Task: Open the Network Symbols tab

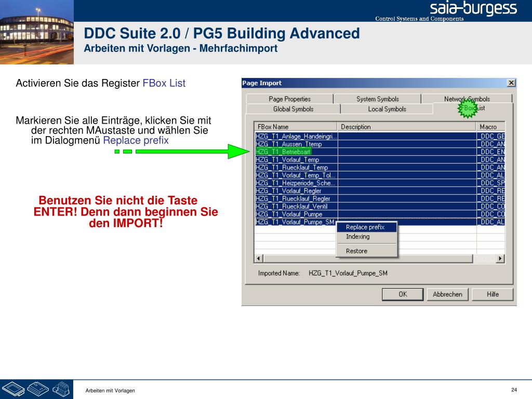Action: pyautogui.click(x=467, y=98)
